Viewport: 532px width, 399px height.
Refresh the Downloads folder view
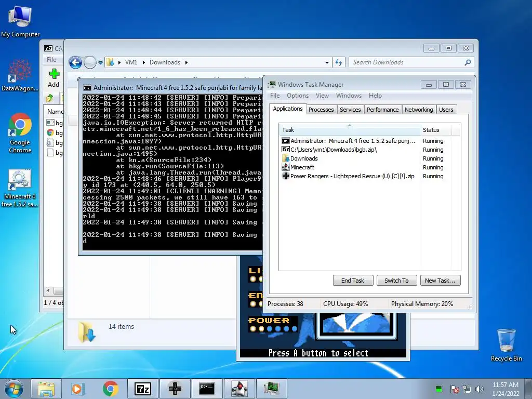(x=339, y=62)
